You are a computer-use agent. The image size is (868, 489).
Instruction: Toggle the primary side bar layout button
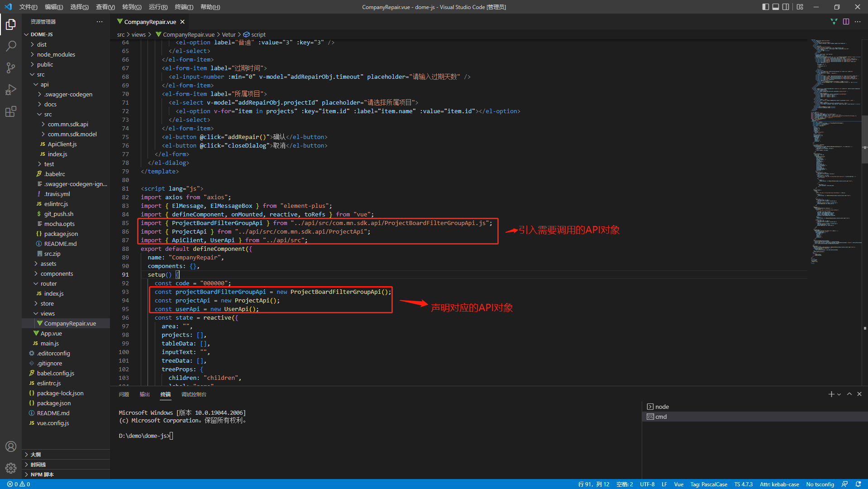(765, 7)
